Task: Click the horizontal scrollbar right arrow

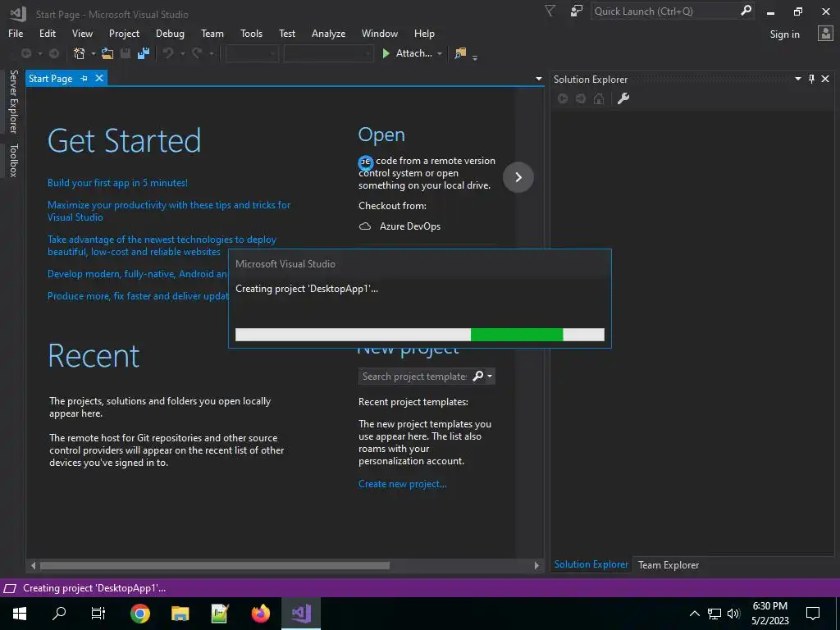Action: [x=536, y=565]
